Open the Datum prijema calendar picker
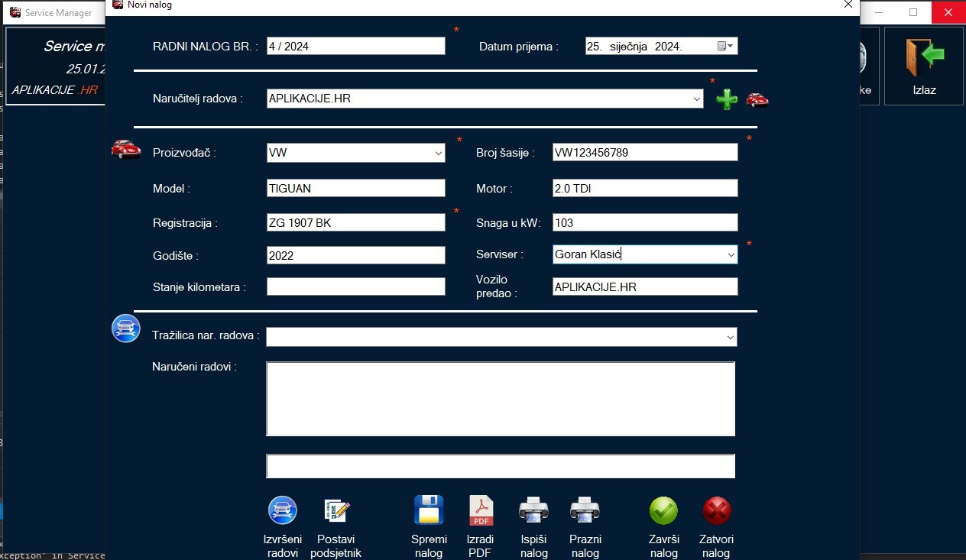 tap(725, 46)
